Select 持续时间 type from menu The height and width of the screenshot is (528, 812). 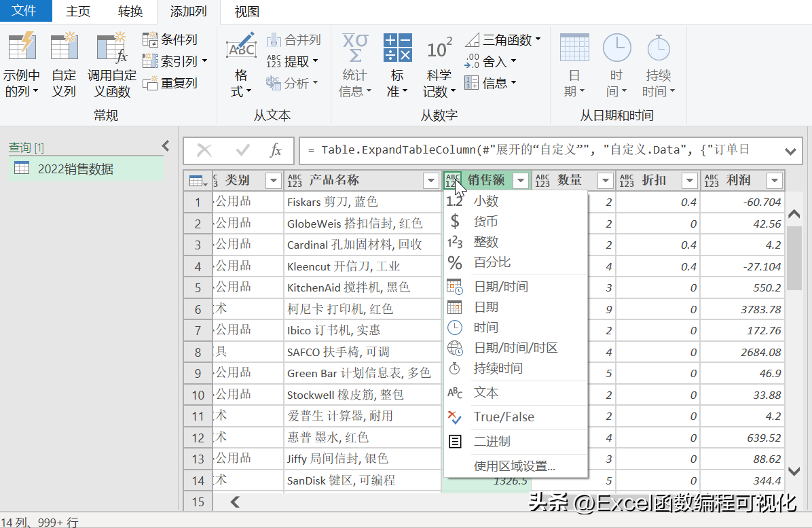[x=516, y=368]
